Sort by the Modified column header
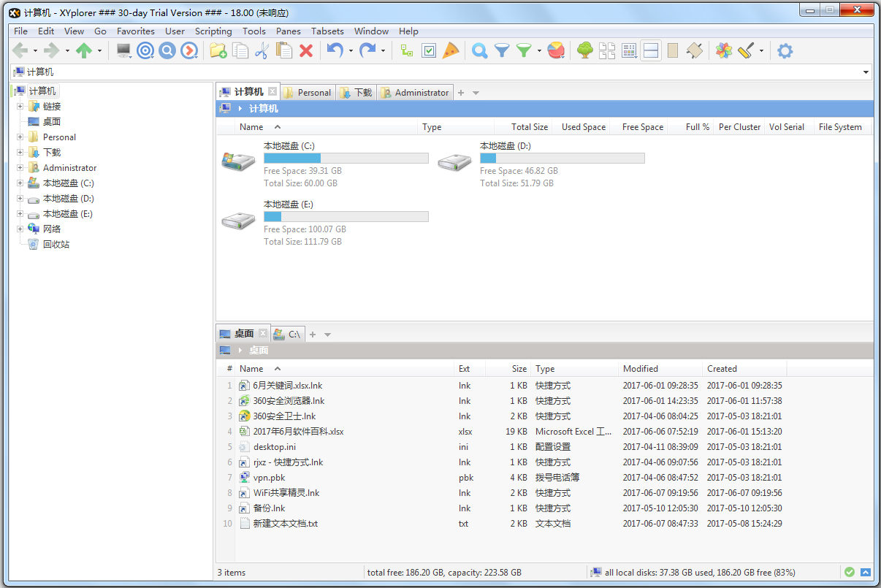 click(641, 369)
